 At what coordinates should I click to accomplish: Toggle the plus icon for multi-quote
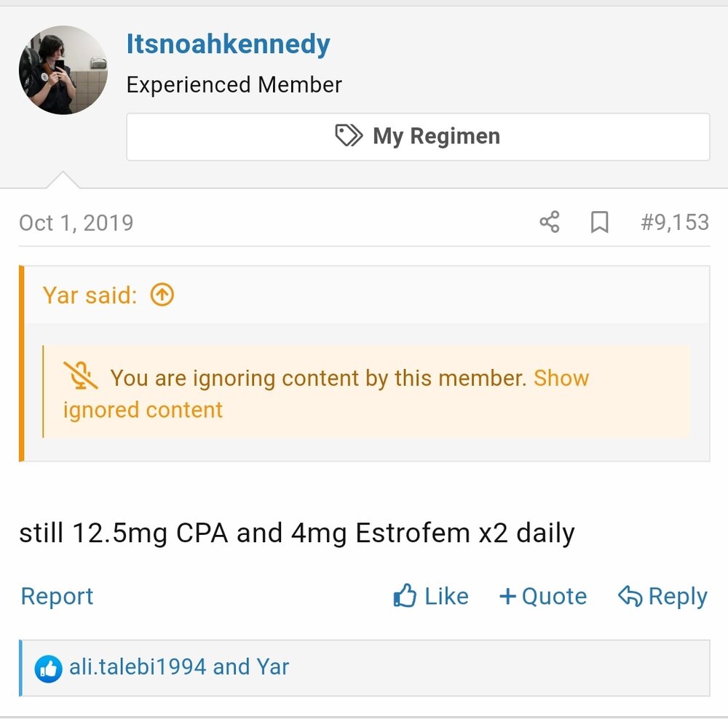pyautogui.click(x=507, y=596)
